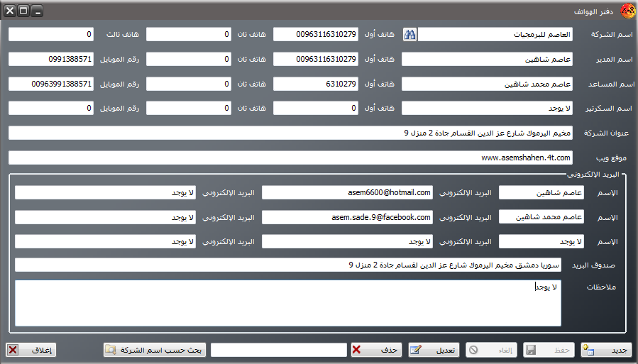Select the asem.sade.9@facebook.com email field

[348, 217]
